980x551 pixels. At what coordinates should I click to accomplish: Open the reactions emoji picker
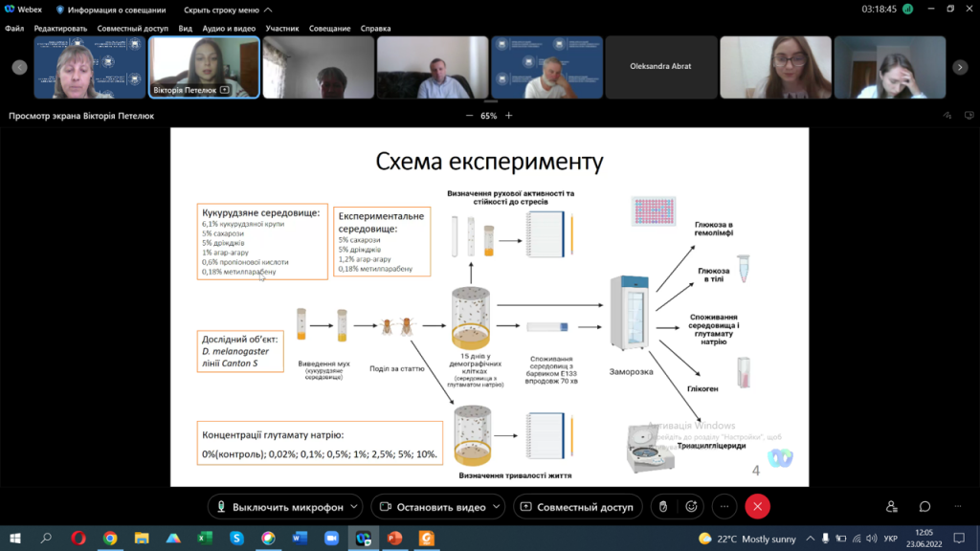(x=691, y=506)
